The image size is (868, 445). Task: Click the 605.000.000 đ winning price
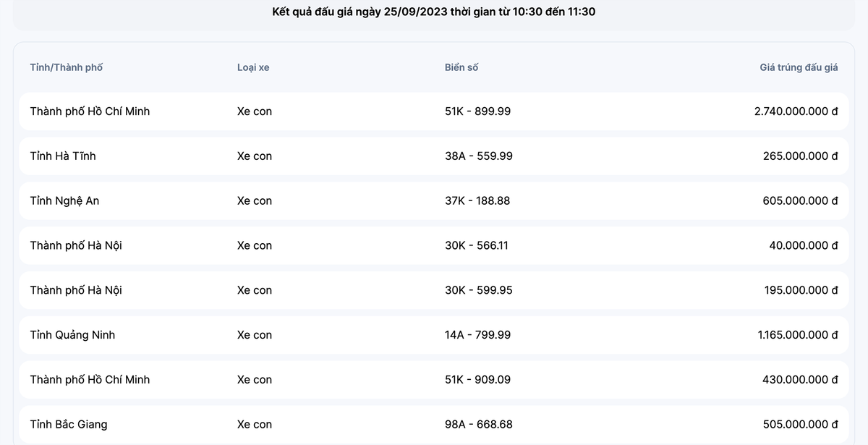coord(800,200)
